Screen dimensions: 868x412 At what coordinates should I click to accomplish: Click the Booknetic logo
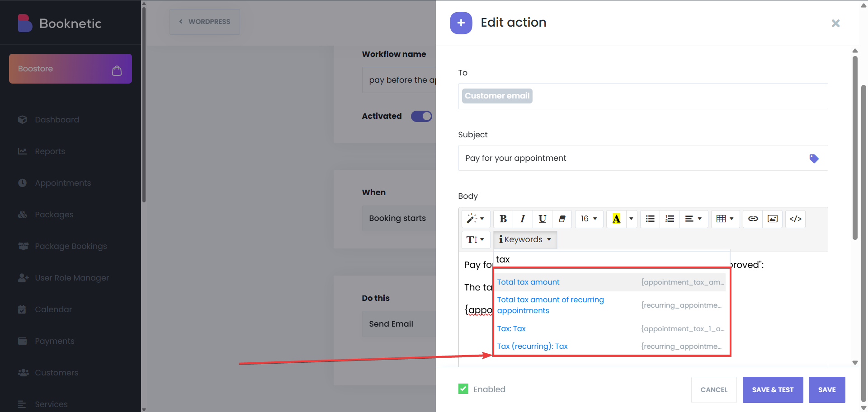pos(59,23)
